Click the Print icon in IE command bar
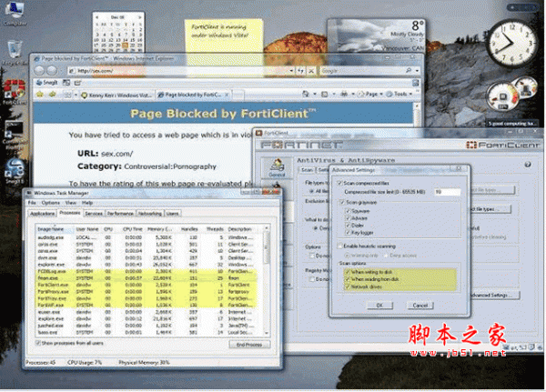Image resolution: width=546 pixels, height=392 pixels. pyautogui.click(x=344, y=94)
